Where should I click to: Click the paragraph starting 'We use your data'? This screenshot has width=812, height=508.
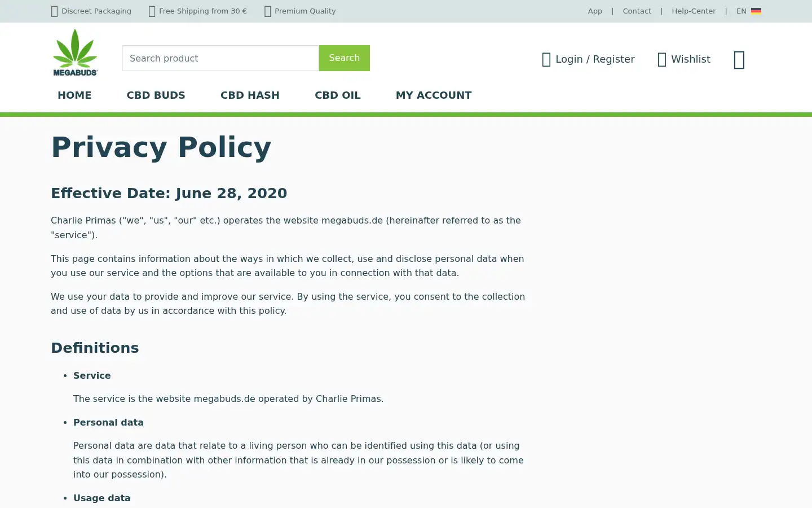click(x=288, y=304)
